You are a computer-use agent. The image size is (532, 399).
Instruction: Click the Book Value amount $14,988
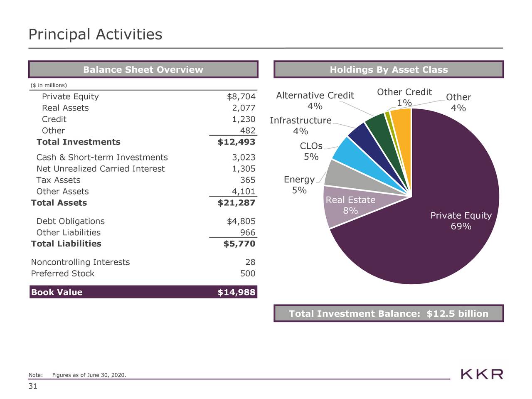[236, 292]
